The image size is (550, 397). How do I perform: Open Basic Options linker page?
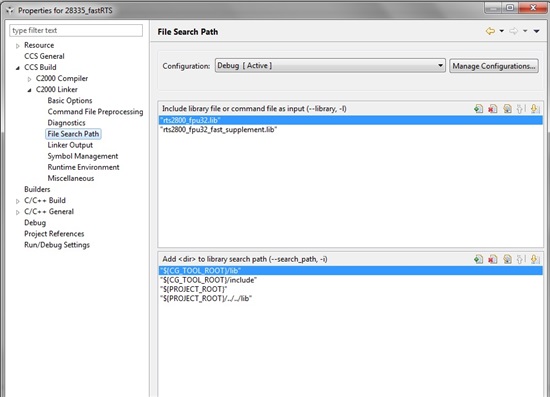pyautogui.click(x=70, y=101)
